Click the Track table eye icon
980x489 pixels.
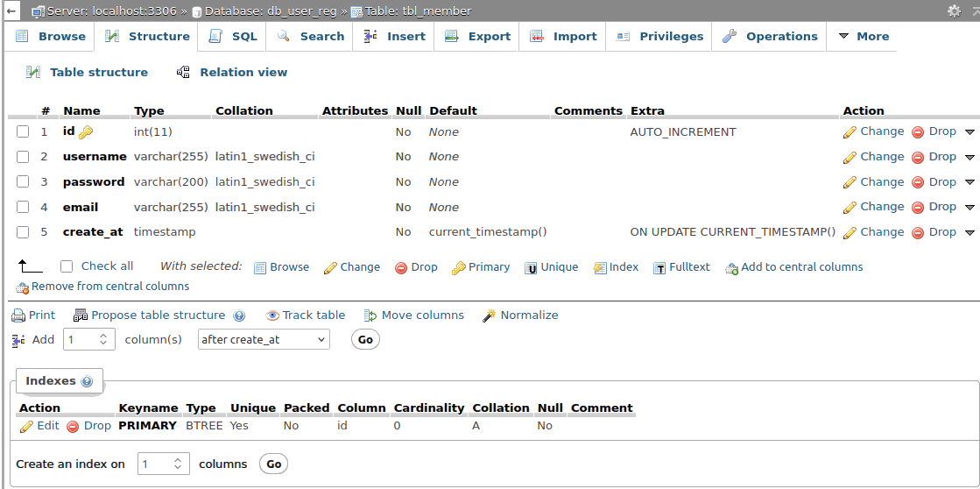coord(272,315)
